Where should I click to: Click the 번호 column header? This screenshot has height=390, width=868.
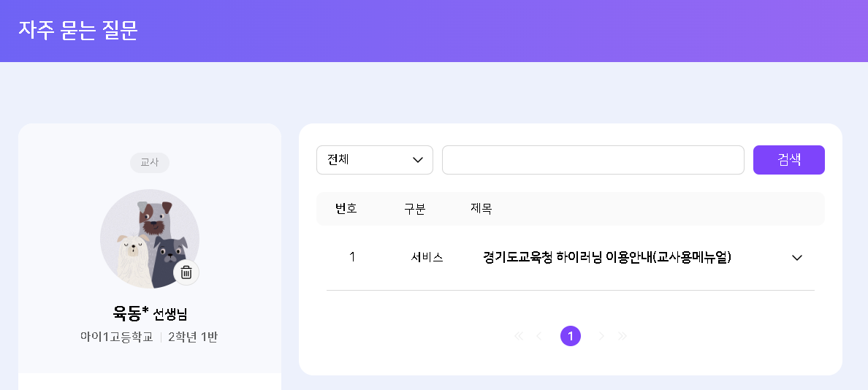coord(346,209)
